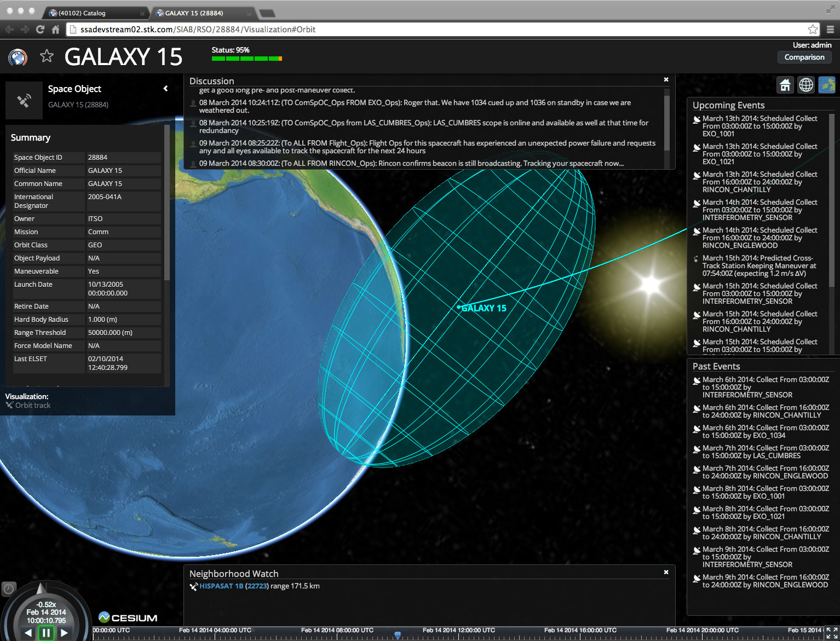This screenshot has height=641, width=840.
Task: Select the Range Threshold '50000.000 (m)' value
Action: click(110, 332)
